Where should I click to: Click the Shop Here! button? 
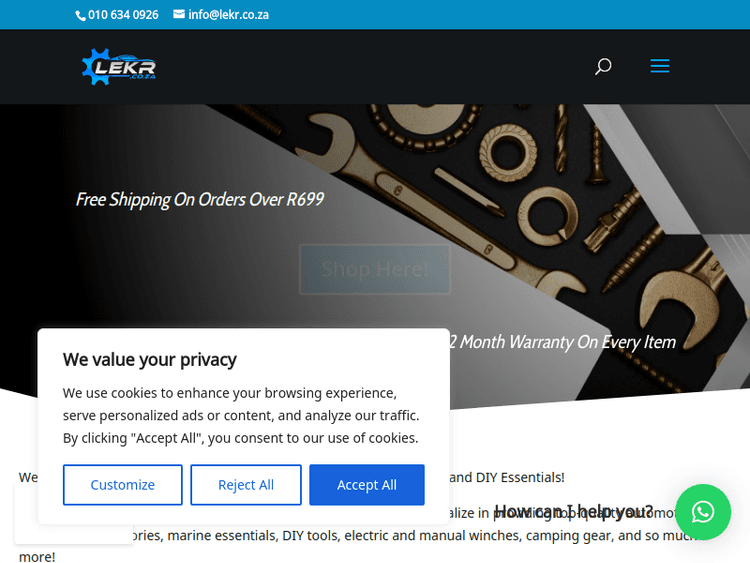click(375, 269)
